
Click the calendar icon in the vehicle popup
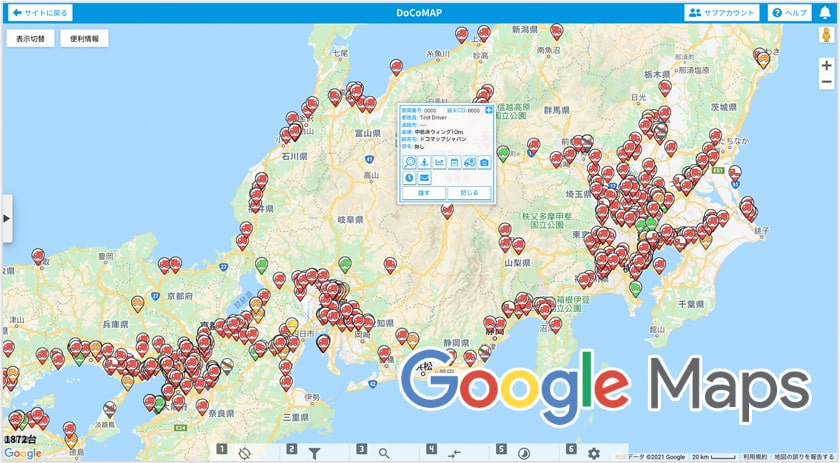click(453, 162)
